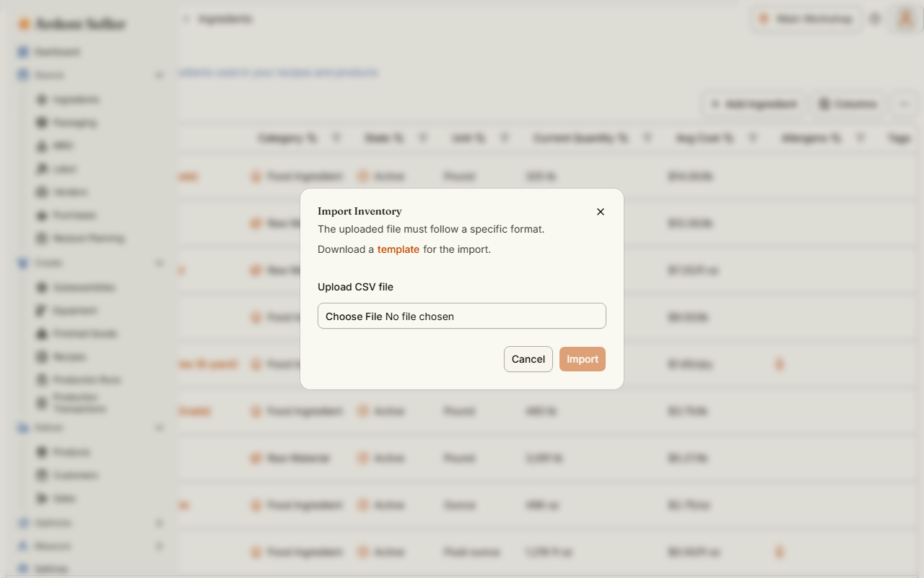This screenshot has width=924, height=578.
Task: Cancel the inventory import
Action: click(528, 359)
